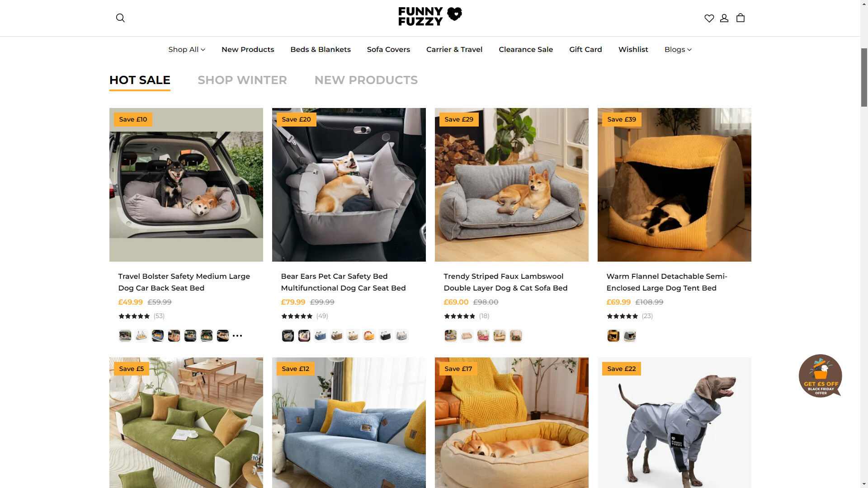This screenshot has width=868, height=488.
Task: Select first color swatch of Dog Tent Bed
Action: point(613,336)
